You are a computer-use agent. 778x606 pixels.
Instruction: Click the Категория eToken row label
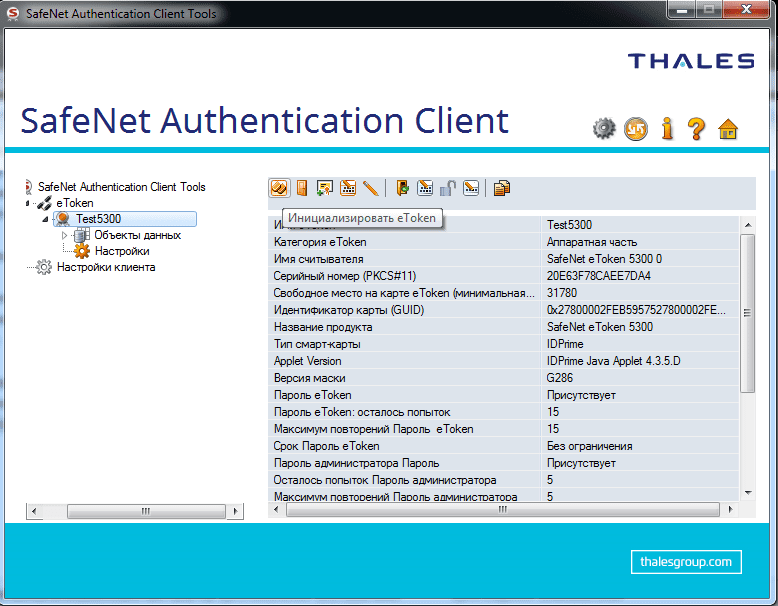320,242
